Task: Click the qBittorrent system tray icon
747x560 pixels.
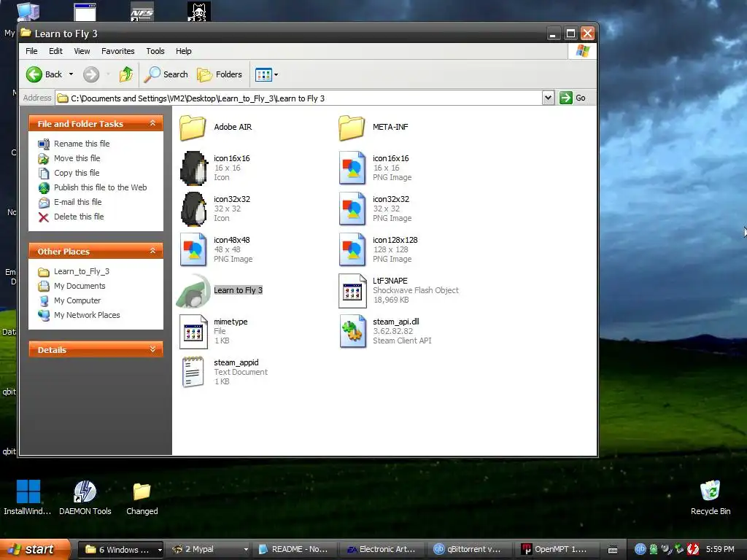Action: 640,550
